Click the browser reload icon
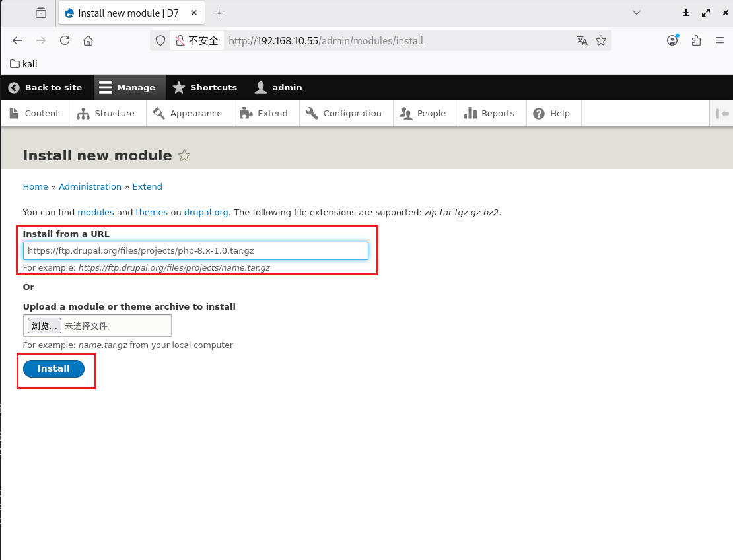This screenshot has height=560, width=733. click(x=65, y=40)
